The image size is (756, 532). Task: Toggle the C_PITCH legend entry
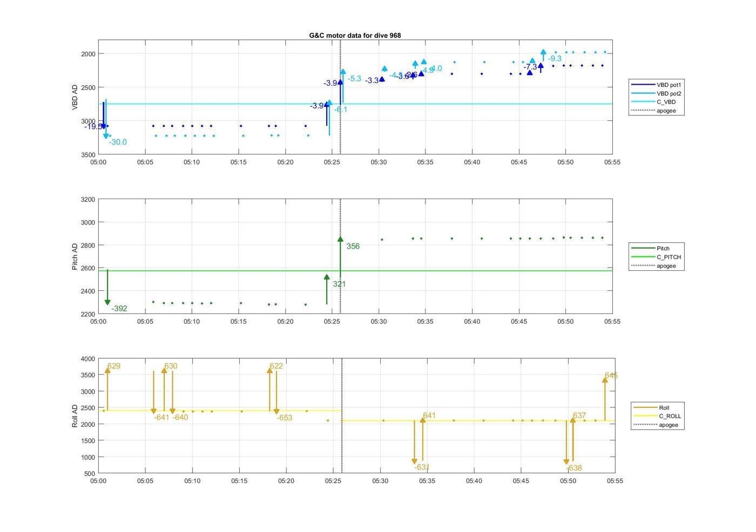point(669,257)
